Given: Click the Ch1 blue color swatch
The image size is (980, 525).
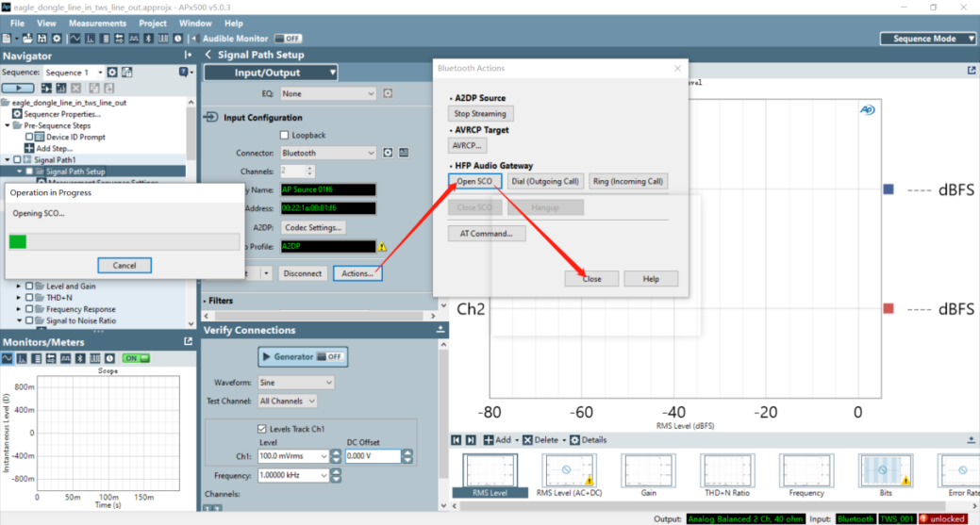Looking at the screenshot, I should click(x=889, y=189).
